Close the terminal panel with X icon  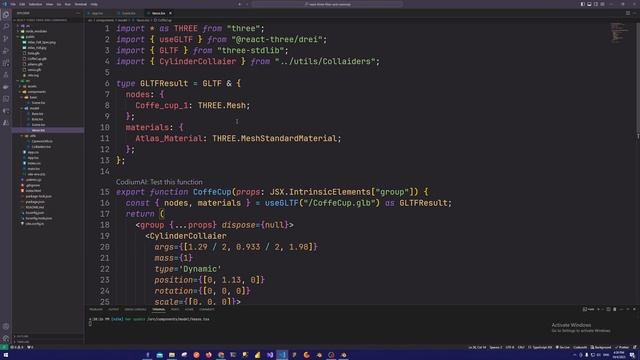pyautogui.click(x=634, y=309)
